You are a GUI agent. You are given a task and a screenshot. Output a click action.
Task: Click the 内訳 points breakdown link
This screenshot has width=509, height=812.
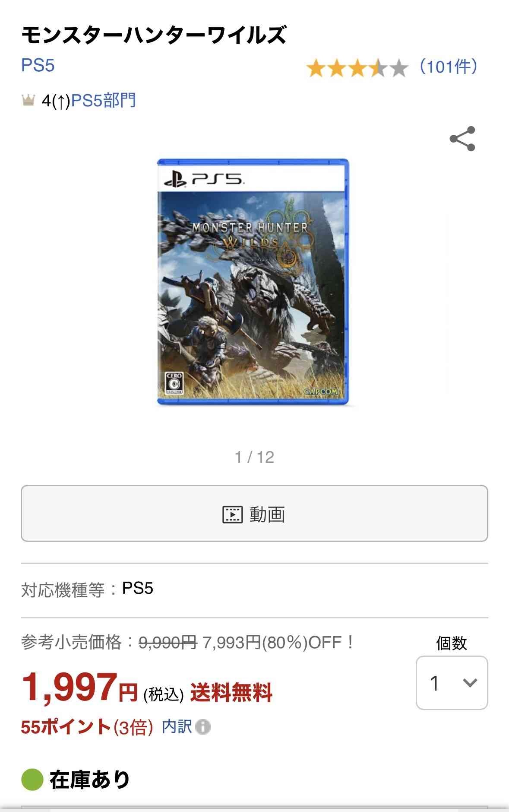(177, 726)
